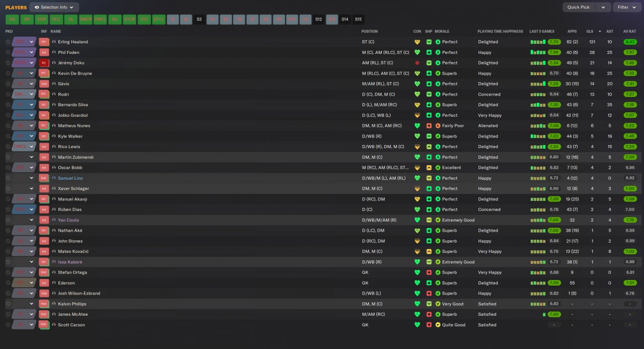Viewport: 644px width, 349px height.
Task: Select the S12 substitute slot
Action: 318,20
